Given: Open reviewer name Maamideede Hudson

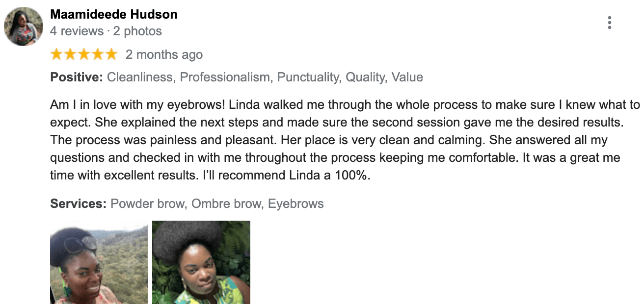Looking at the screenshot, I should (114, 14).
